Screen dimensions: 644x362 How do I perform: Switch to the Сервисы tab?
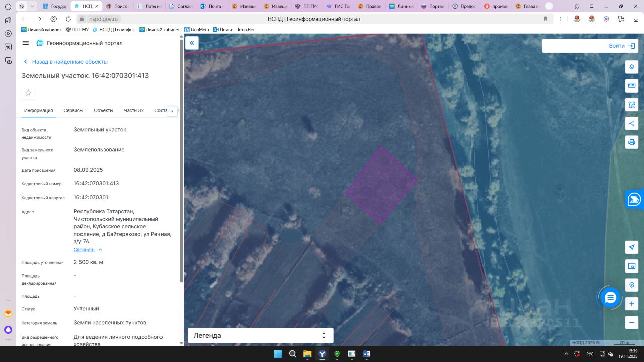pyautogui.click(x=73, y=111)
